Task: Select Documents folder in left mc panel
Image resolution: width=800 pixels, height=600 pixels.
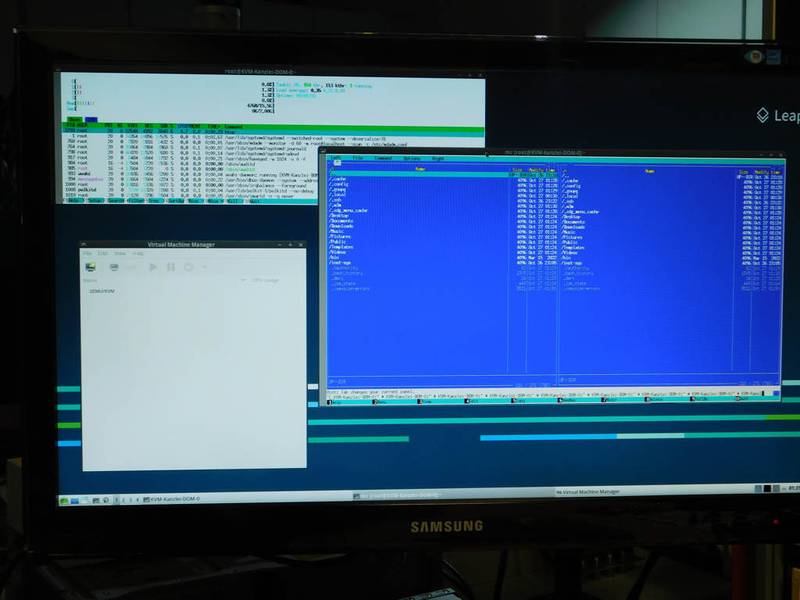Action: [x=344, y=219]
